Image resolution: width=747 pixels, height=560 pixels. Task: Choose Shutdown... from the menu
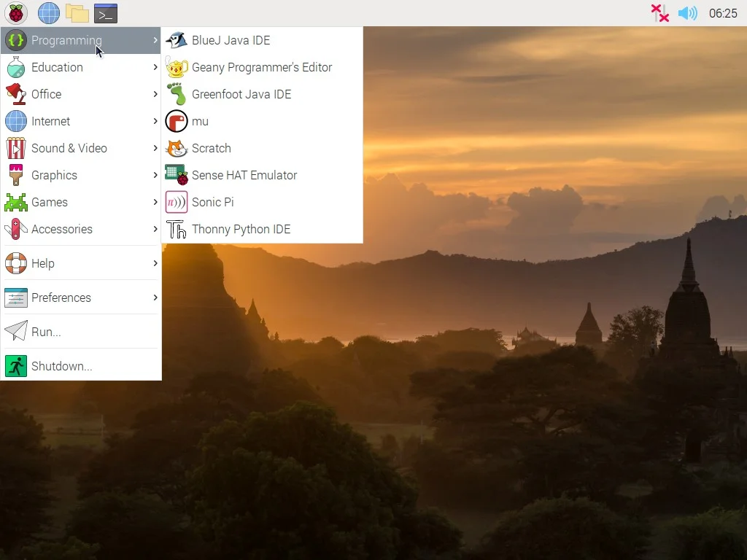tap(81, 366)
